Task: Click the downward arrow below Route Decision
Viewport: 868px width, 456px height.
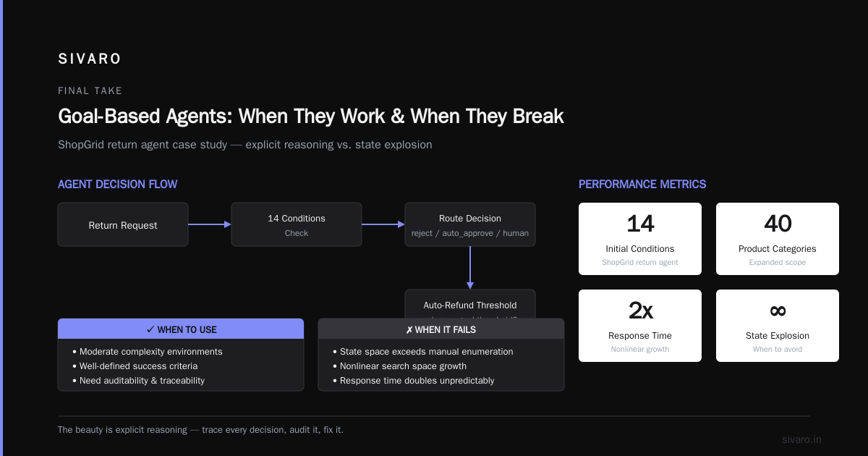Action: (x=470, y=268)
